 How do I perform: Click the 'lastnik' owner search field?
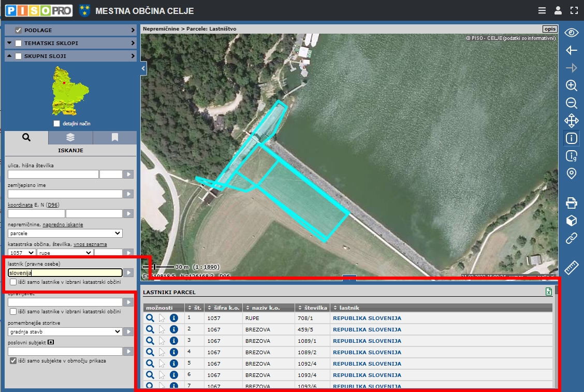[65, 272]
